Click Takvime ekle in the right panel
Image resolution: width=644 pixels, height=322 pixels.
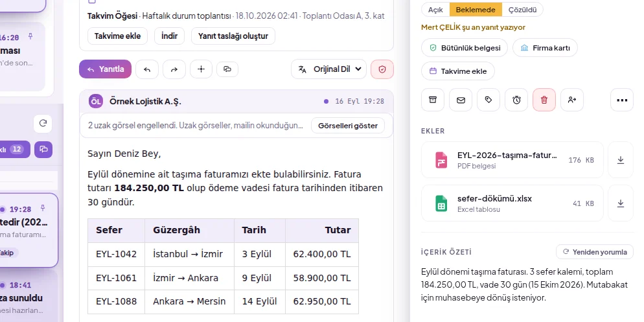pos(458,71)
